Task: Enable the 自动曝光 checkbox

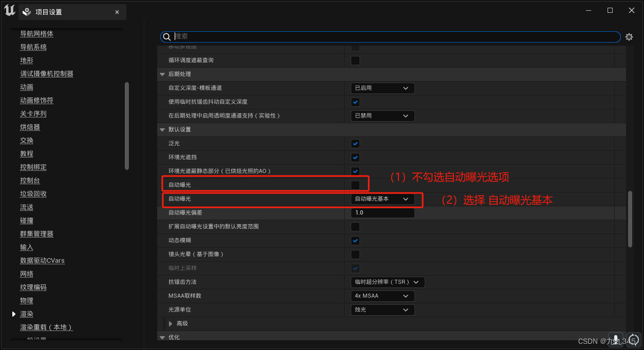Action: pyautogui.click(x=355, y=185)
